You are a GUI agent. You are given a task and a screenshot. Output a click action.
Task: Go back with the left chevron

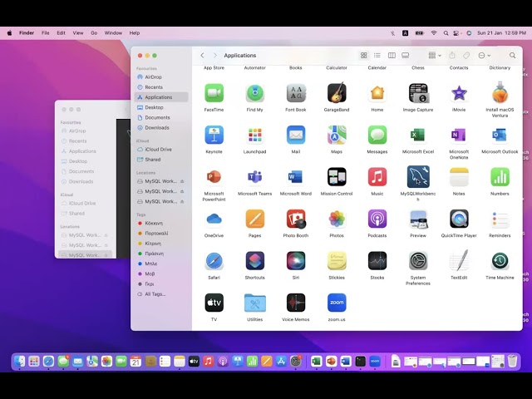tap(202, 56)
